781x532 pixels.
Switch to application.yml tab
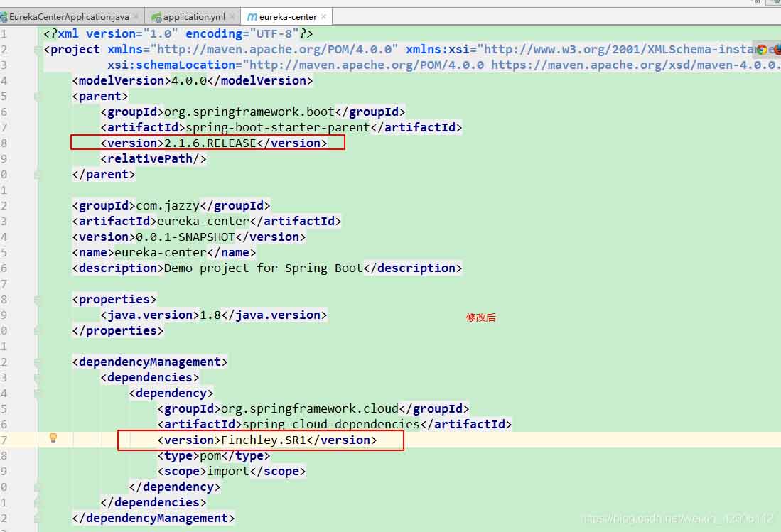point(194,17)
